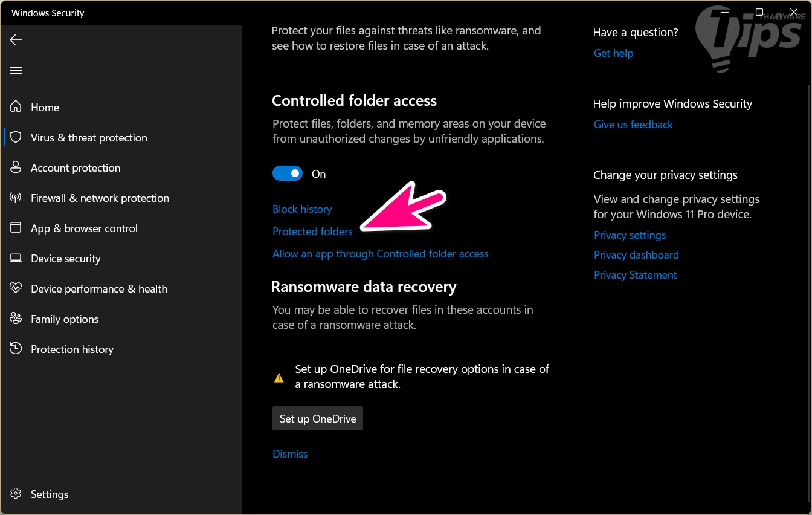812x515 pixels.
Task: Open Firewall & network protection icon
Action: [x=16, y=198]
